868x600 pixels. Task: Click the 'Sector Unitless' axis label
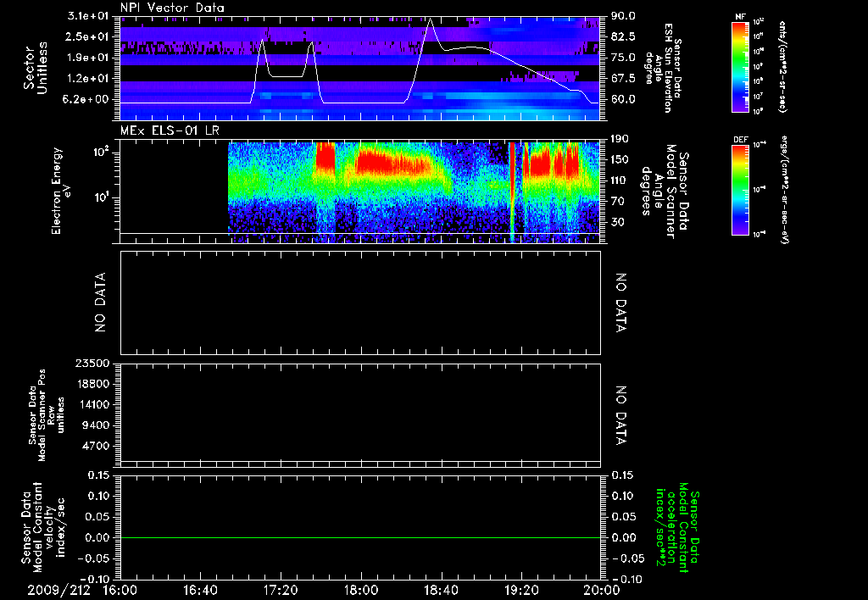click(x=36, y=68)
